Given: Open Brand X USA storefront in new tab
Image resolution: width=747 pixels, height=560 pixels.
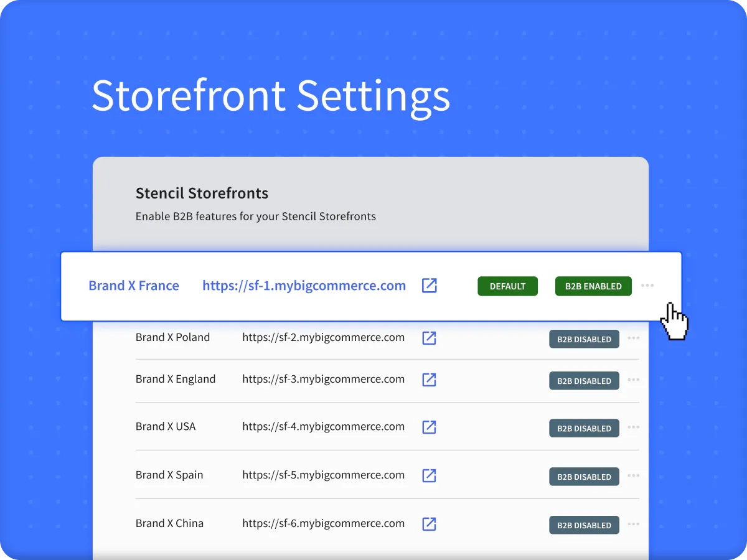Looking at the screenshot, I should [x=429, y=427].
